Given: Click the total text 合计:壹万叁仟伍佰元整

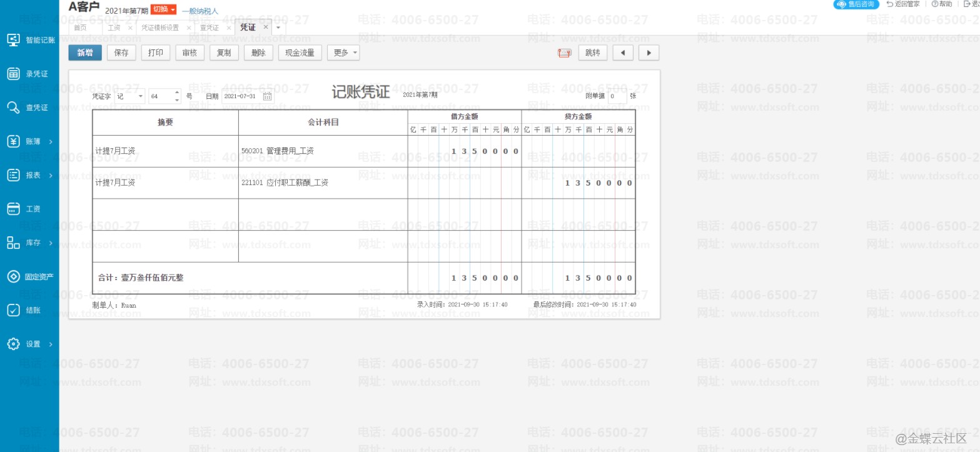Looking at the screenshot, I should coord(141,278).
